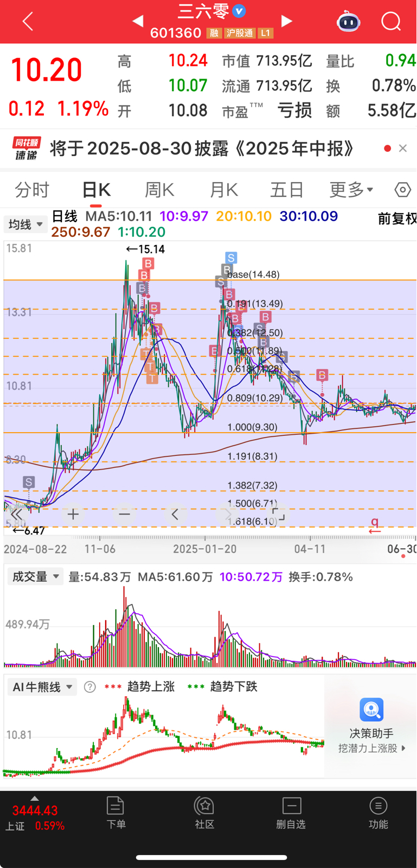Image resolution: width=417 pixels, height=868 pixels.
Task: Switch to 五日 tab
Action: 286,190
